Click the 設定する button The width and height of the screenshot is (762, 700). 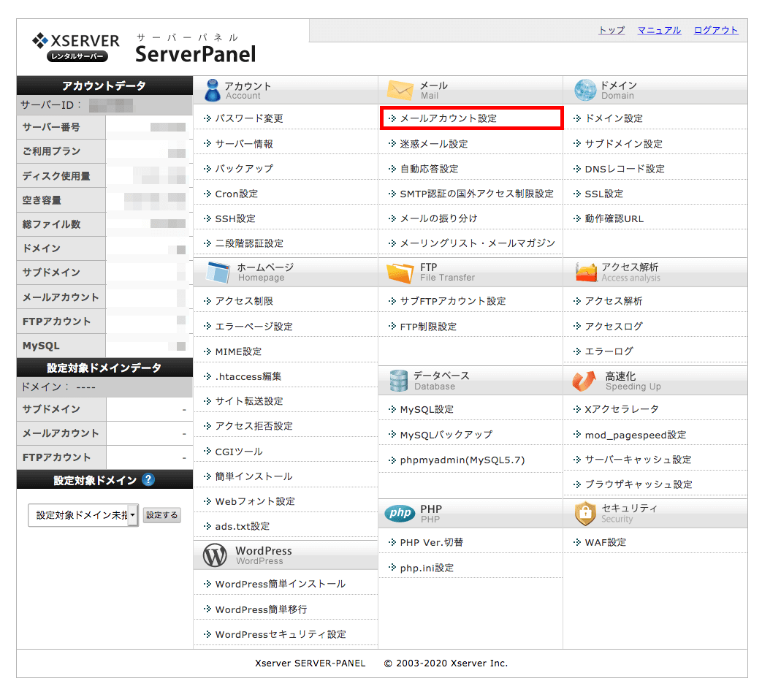point(162,515)
